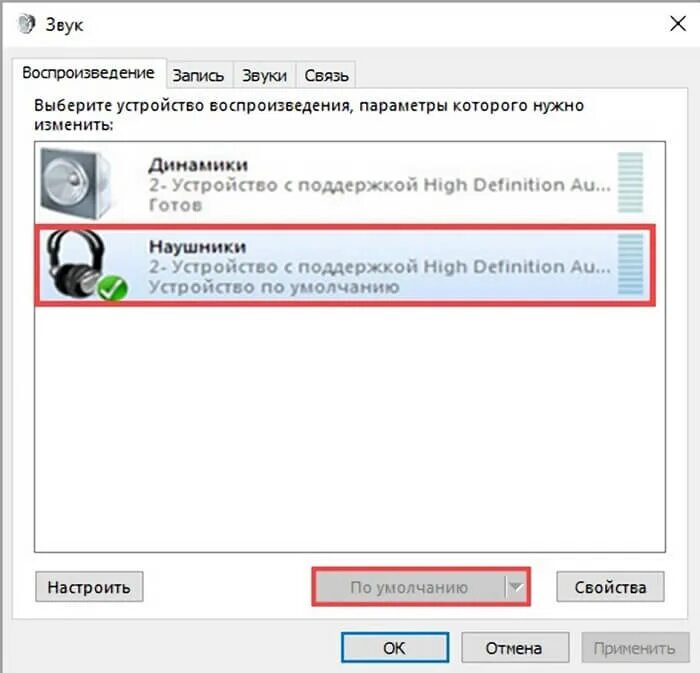The image size is (700, 673).
Task: Go to the Связь tab
Action: pyautogui.click(x=326, y=75)
